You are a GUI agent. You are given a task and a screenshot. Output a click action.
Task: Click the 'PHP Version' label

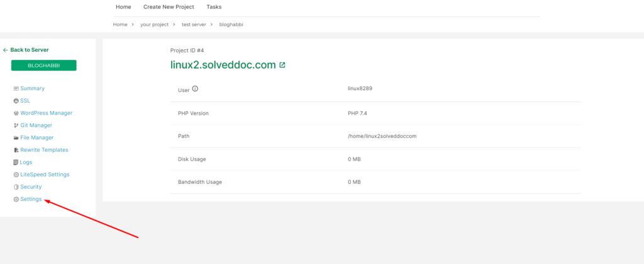point(193,113)
